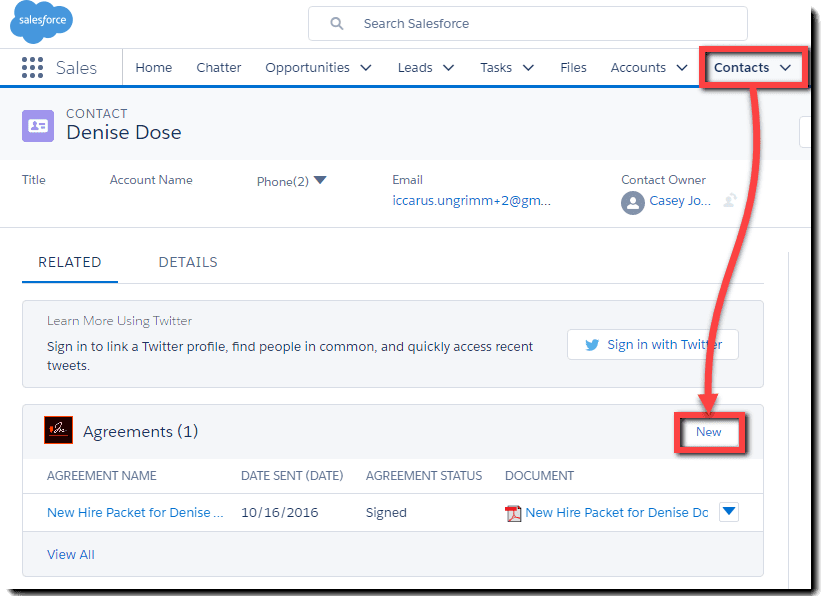Image resolution: width=821 pixels, height=596 pixels.
Task: Click the New agreement button
Action: pyautogui.click(x=708, y=432)
